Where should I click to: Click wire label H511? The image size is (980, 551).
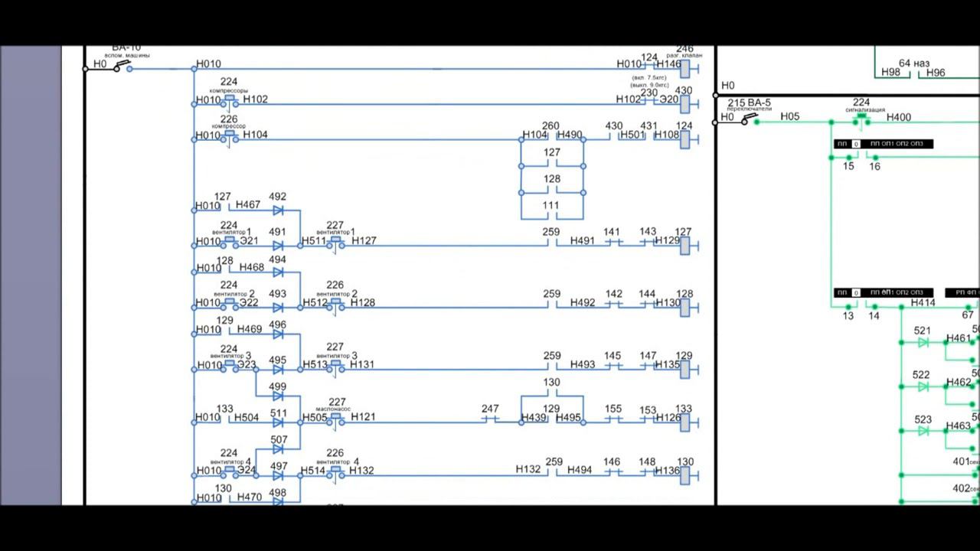click(x=314, y=240)
